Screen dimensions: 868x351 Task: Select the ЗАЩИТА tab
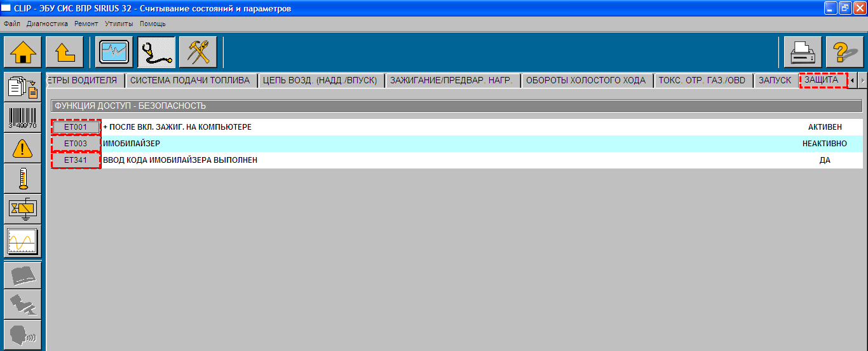coord(824,81)
